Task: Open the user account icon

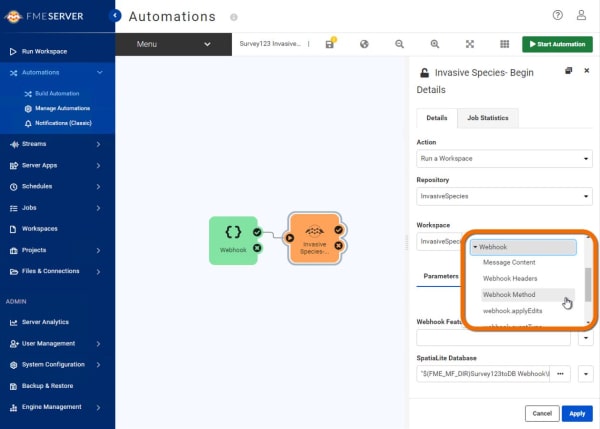Action: click(x=581, y=15)
